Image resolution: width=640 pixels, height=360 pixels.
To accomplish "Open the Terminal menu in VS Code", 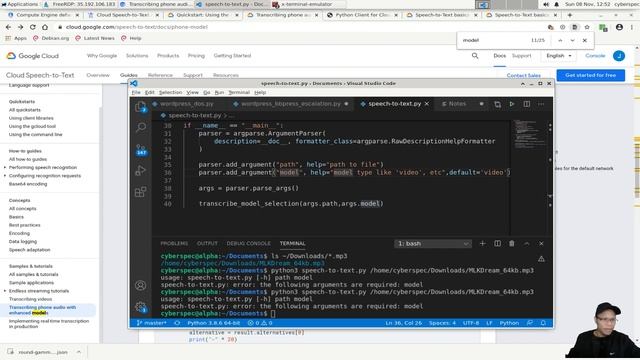I will (239, 93).
